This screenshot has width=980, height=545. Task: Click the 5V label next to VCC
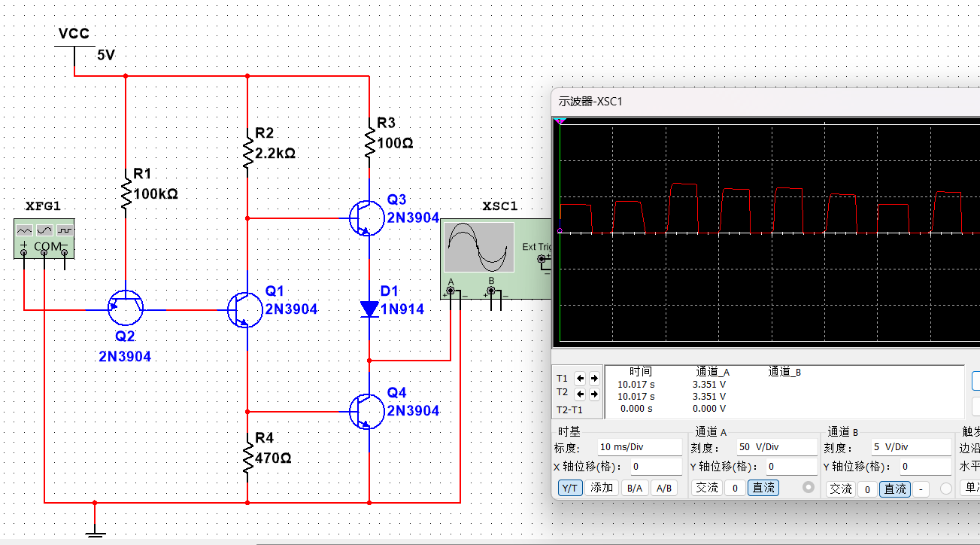tap(106, 55)
